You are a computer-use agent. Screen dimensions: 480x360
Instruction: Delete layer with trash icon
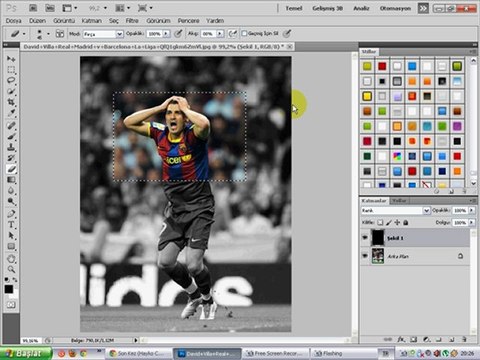(x=464, y=339)
